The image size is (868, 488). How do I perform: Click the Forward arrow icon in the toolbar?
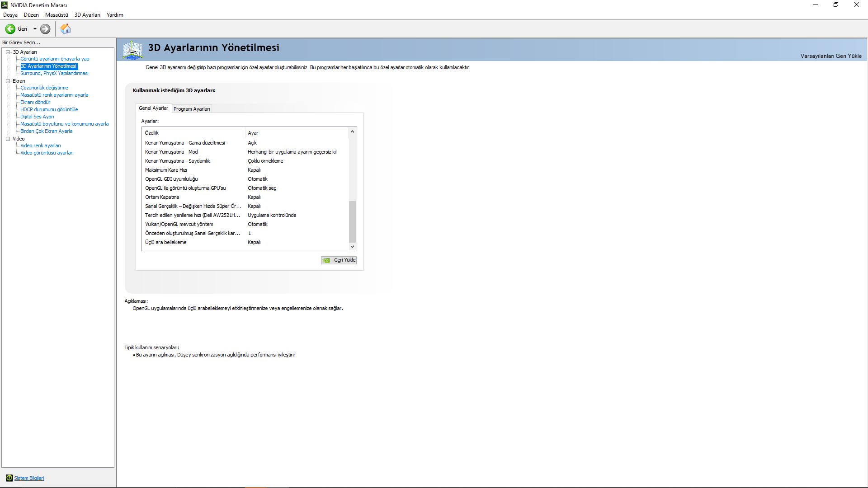pyautogui.click(x=45, y=29)
